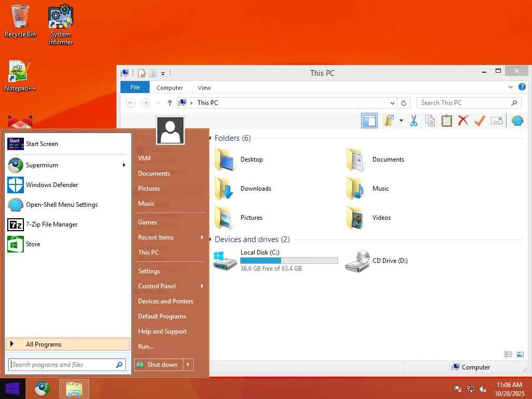532x399 pixels.
Task: Open Settings from start menu
Action: pyautogui.click(x=171, y=271)
